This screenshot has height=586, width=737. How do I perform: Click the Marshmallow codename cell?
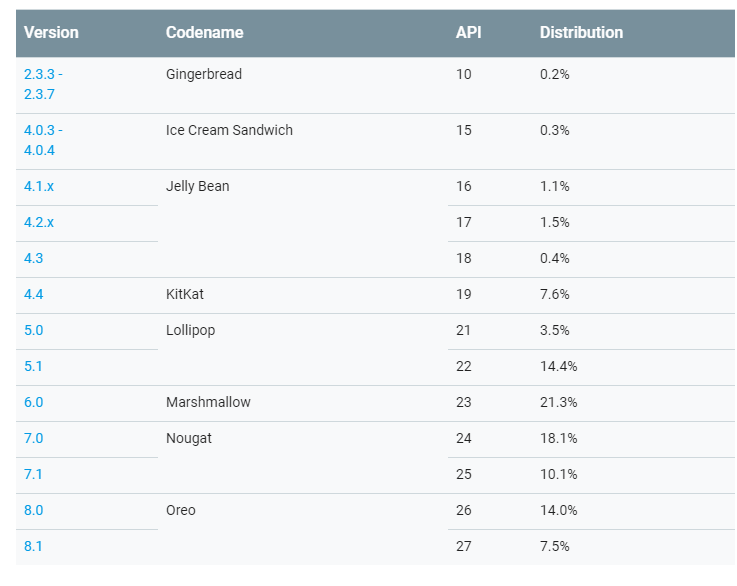point(208,402)
